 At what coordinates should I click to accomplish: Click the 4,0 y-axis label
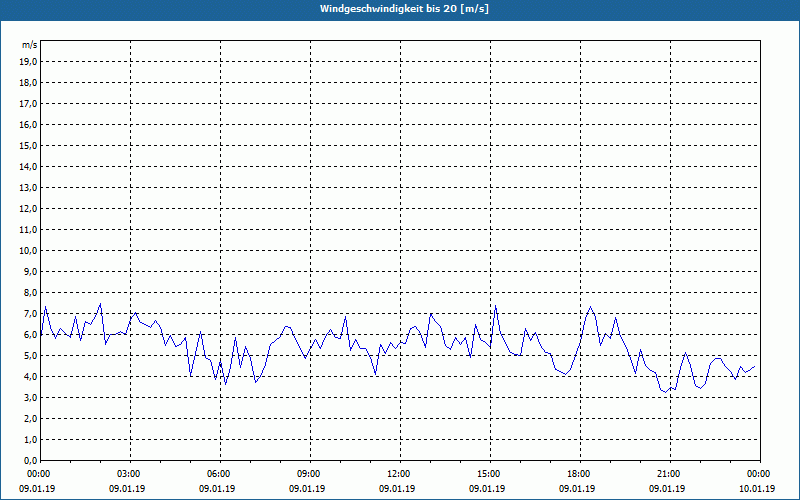30,377
